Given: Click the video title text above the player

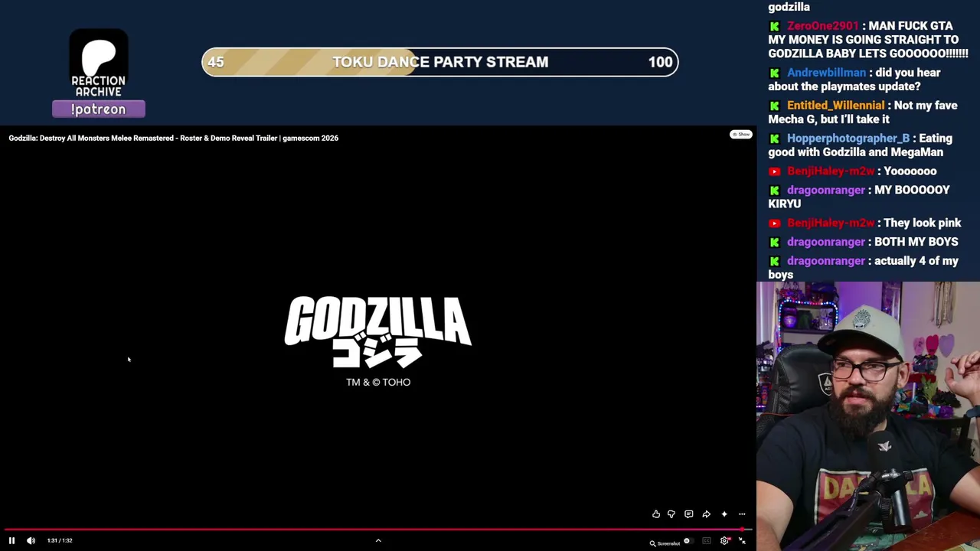Looking at the screenshot, I should [x=174, y=138].
